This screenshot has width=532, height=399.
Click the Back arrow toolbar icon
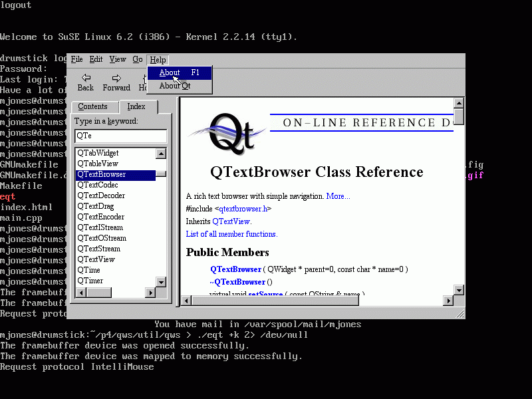[86, 78]
